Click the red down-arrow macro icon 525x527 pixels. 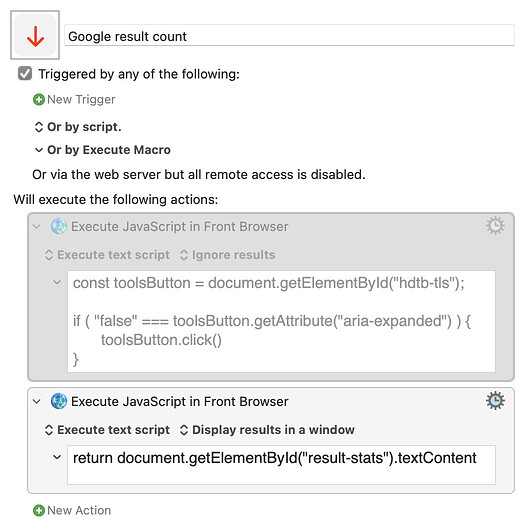(x=35, y=35)
